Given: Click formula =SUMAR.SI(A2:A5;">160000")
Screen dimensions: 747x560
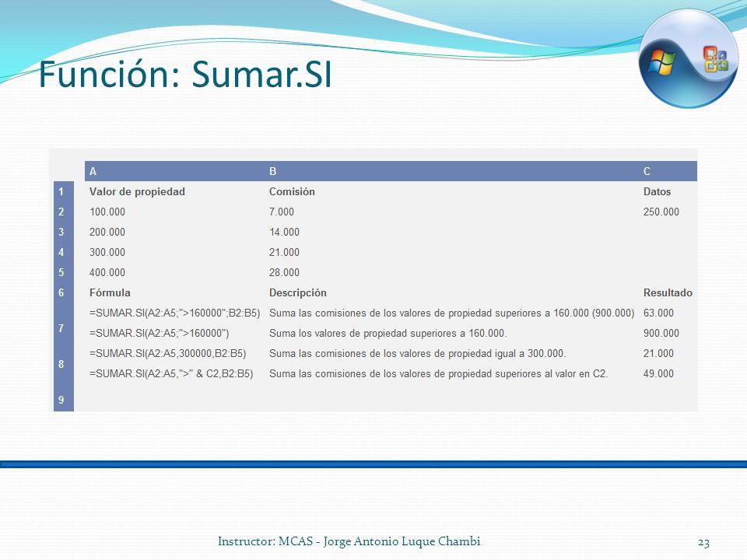Looking at the screenshot, I should point(159,334).
